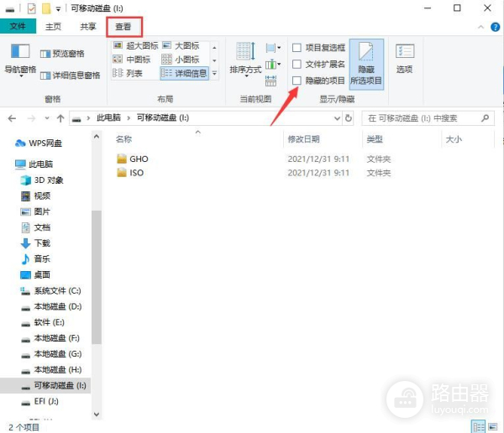Click 可移动磁盘 (I:) in the address path
This screenshot has height=433, width=504.
pos(163,117)
